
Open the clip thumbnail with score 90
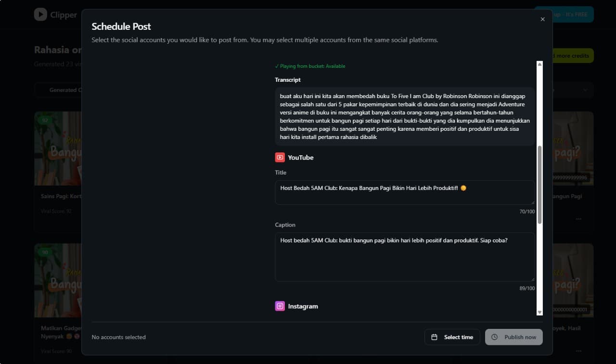(58, 280)
